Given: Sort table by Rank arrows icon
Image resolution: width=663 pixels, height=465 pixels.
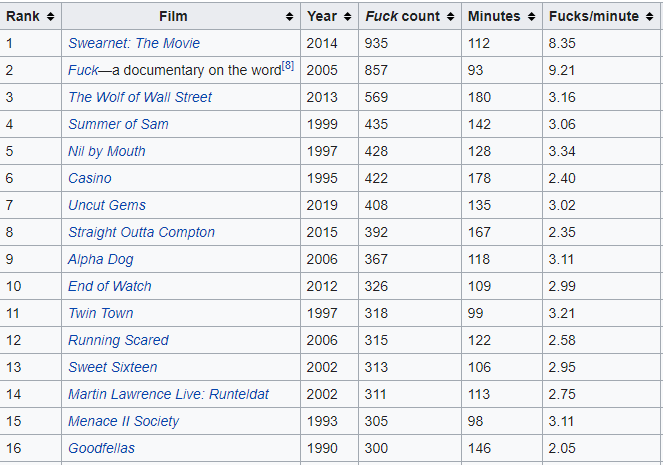Looking at the screenshot, I should (x=50, y=16).
